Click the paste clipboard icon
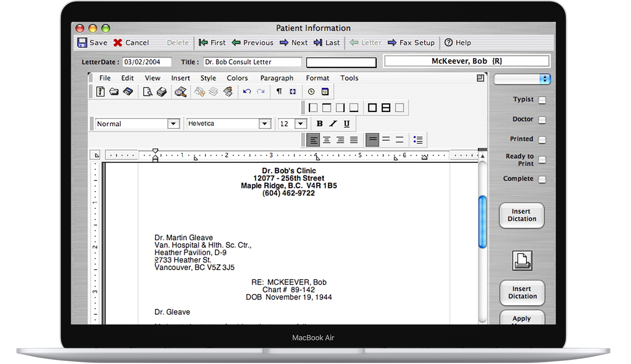Viewport: 631px width, 364px height. [x=228, y=92]
